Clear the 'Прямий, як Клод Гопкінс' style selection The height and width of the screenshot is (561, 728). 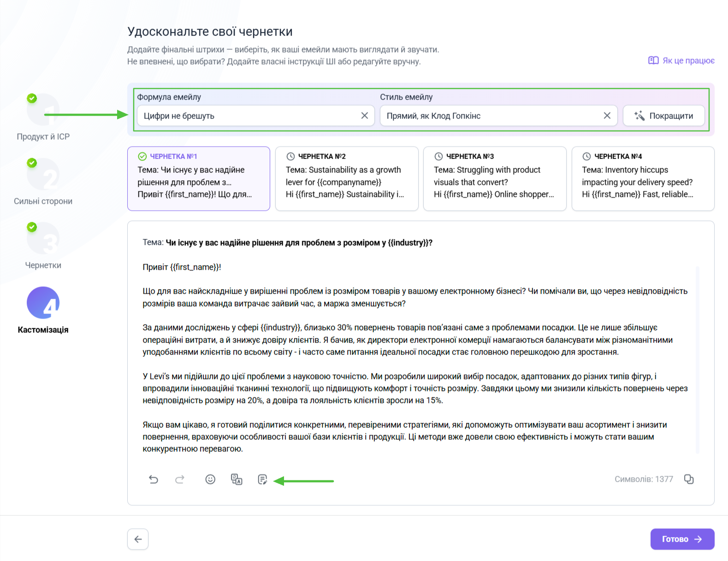coord(607,116)
